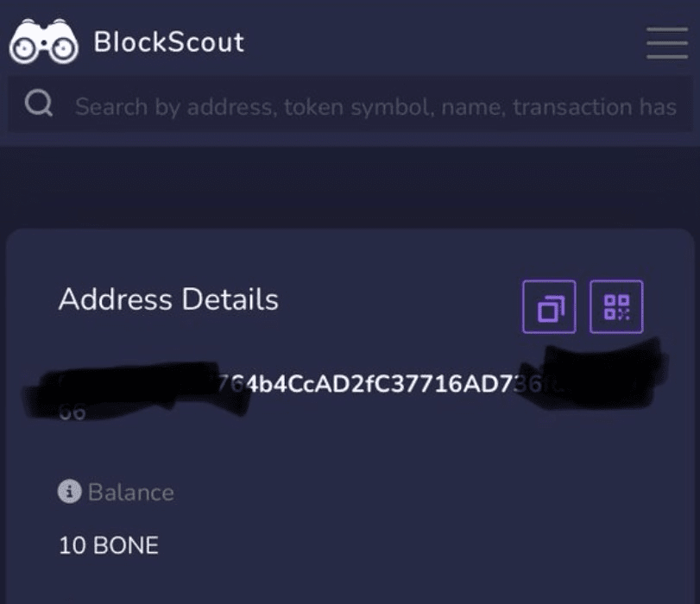700x604 pixels.
Task: Open the hamburger navigation menu
Action: pyautogui.click(x=666, y=42)
